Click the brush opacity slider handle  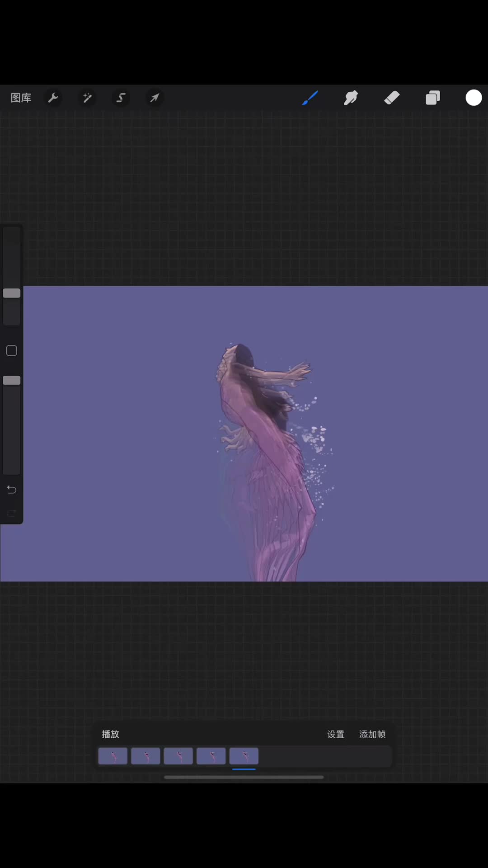point(12,381)
